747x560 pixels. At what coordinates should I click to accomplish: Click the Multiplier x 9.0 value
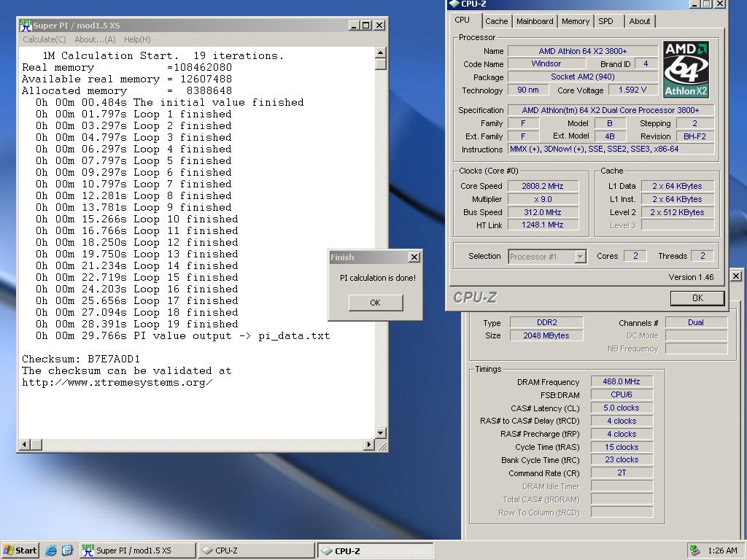(543, 199)
